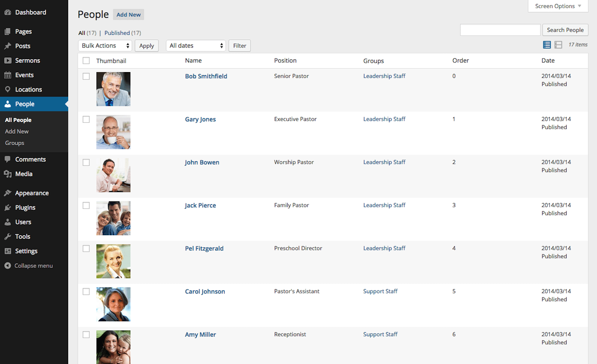Open the Pages menu
The width and height of the screenshot is (597, 364).
point(34,32)
